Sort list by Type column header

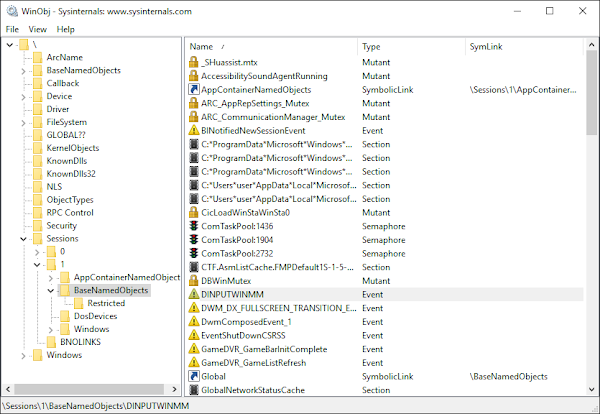372,47
